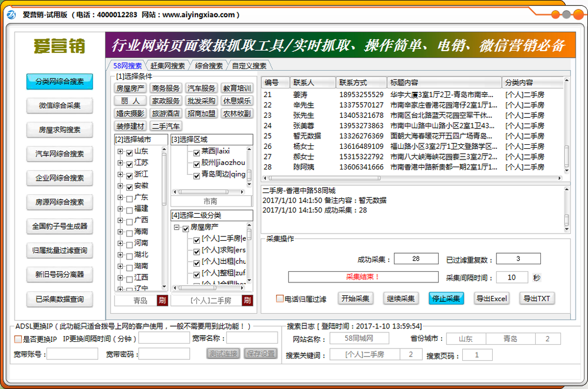Toggle the 江苏 province checkbox
The image size is (588, 389).
pyautogui.click(x=129, y=164)
